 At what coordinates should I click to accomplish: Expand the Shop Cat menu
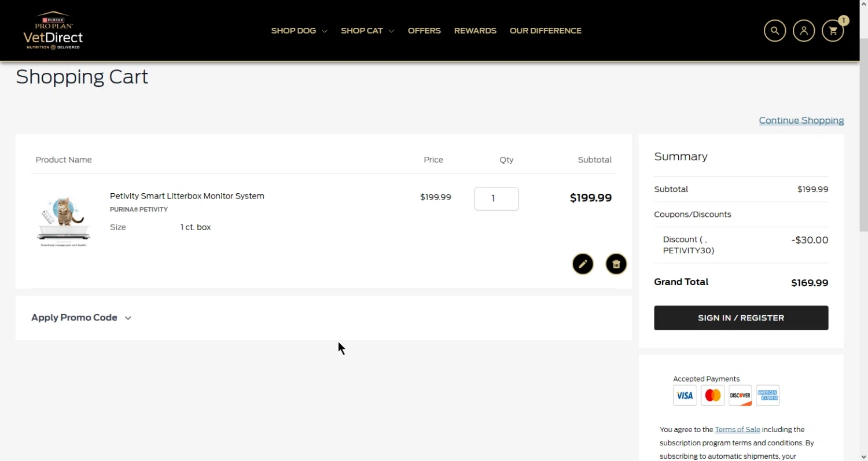point(367,31)
